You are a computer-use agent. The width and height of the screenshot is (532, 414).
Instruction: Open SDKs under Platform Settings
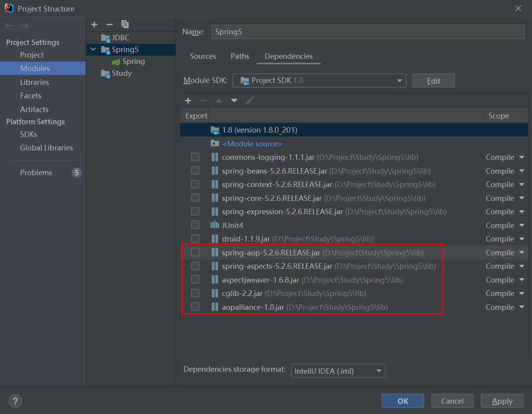point(28,134)
